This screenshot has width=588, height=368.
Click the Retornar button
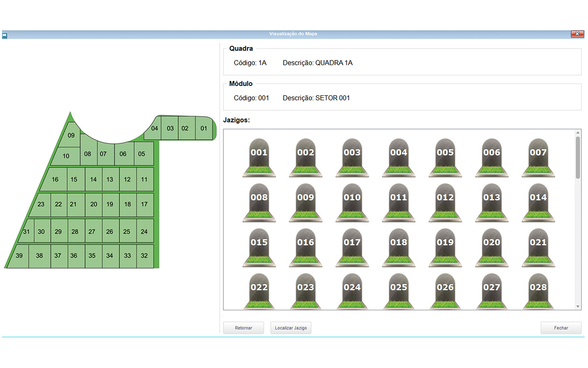pyautogui.click(x=243, y=328)
